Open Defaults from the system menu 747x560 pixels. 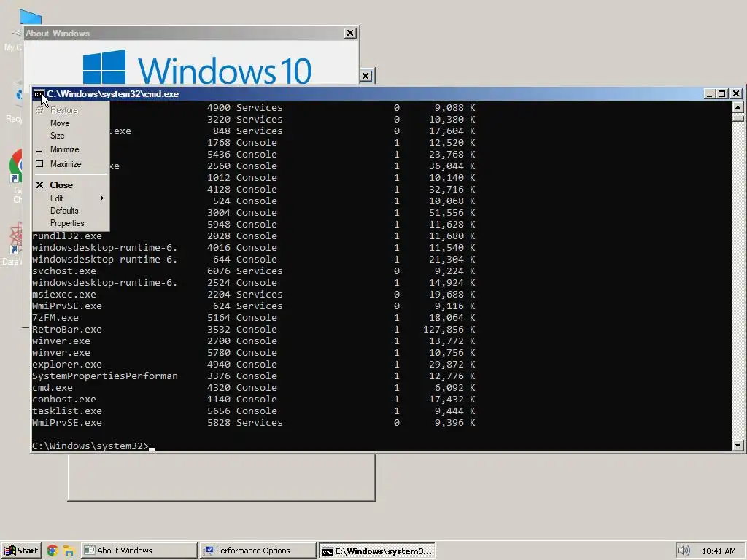click(x=64, y=211)
